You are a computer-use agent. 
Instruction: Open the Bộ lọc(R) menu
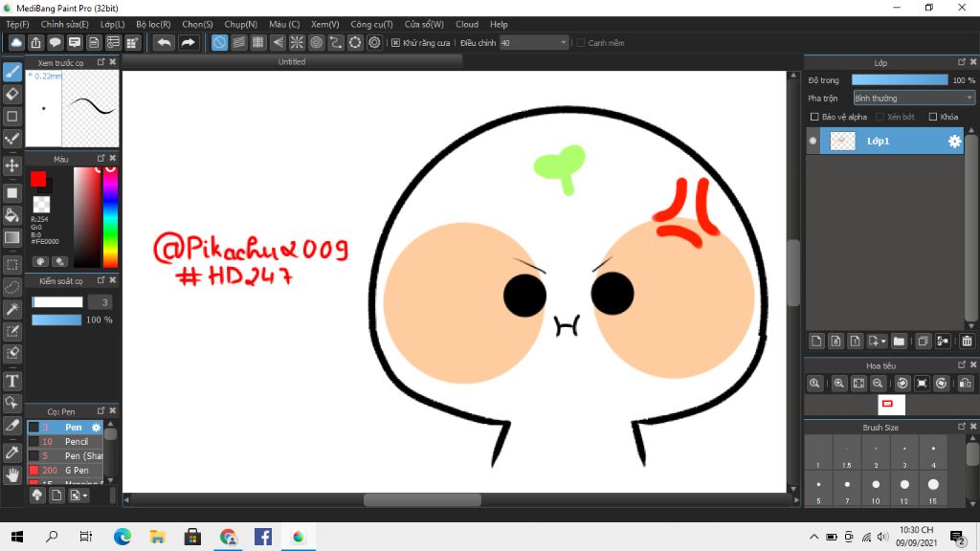point(153,24)
